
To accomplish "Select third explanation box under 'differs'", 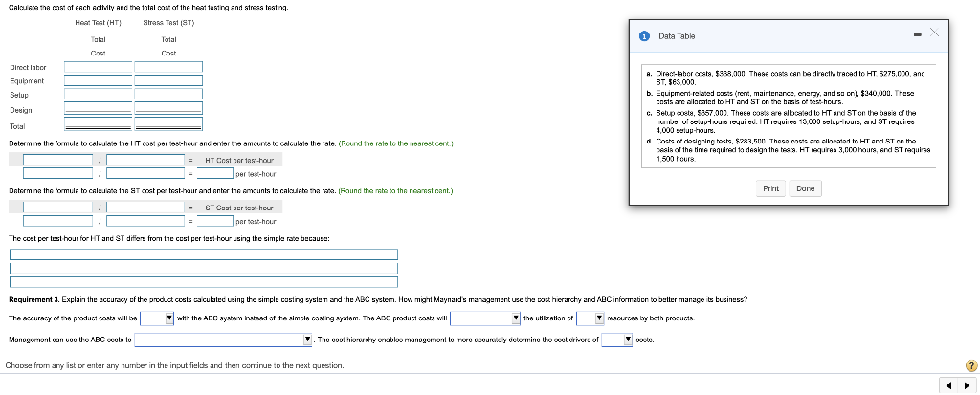I will 203,282.
